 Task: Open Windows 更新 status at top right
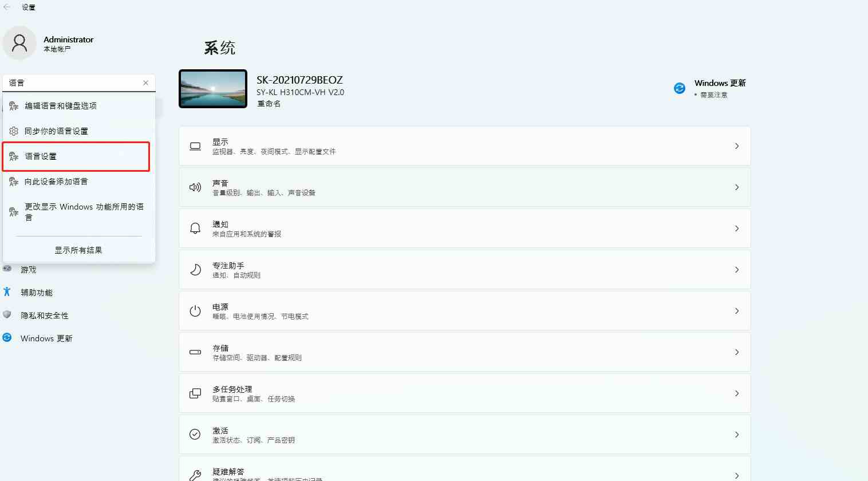click(x=710, y=88)
